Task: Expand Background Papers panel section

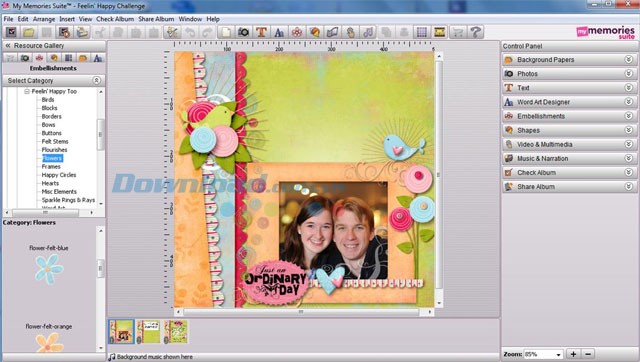Action: pyautogui.click(x=629, y=60)
